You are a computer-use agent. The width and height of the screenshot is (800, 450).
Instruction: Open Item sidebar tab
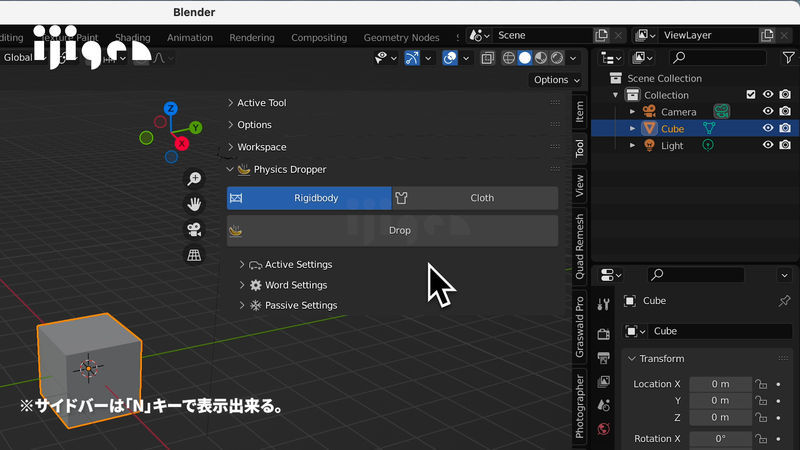(580, 112)
